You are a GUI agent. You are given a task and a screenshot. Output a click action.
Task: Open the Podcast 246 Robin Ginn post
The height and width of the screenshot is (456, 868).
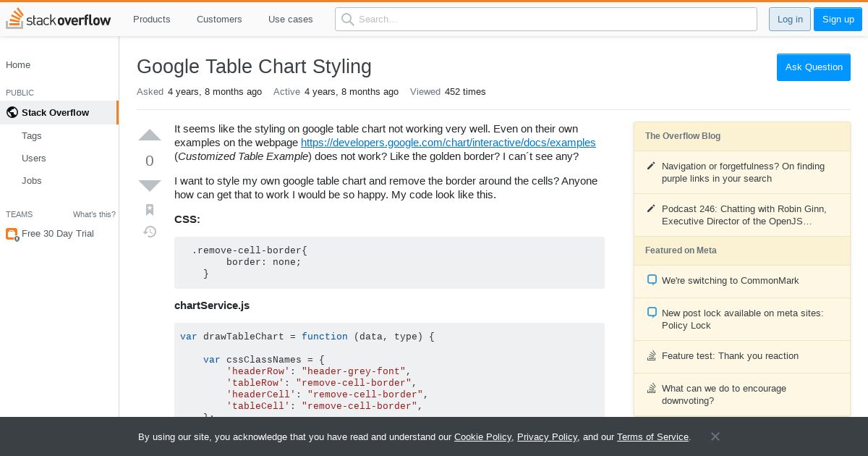point(744,215)
